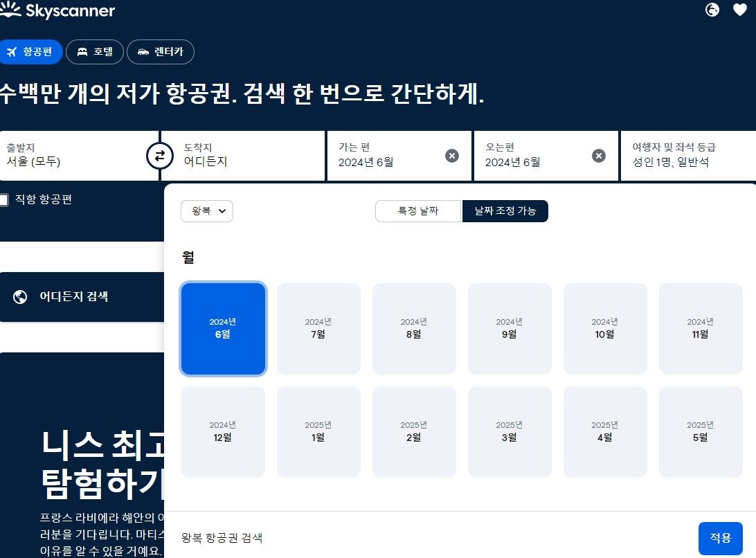
Task: Select the 2024년 12월 month tile
Action: 223,431
